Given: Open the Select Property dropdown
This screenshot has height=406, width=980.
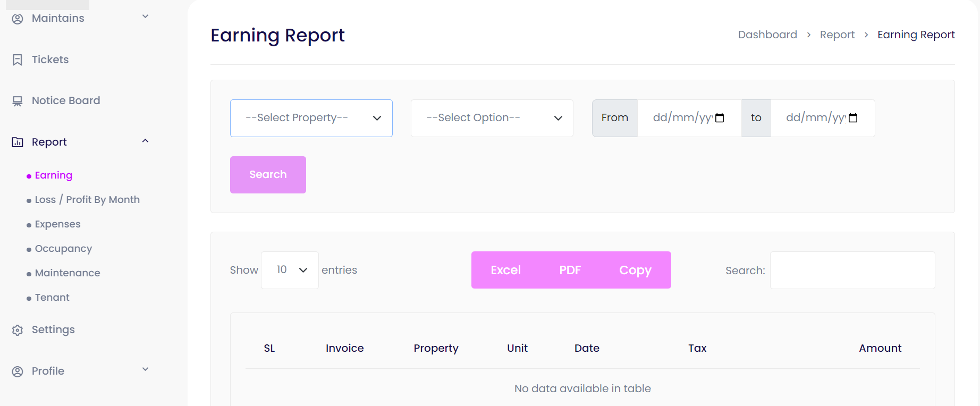Looking at the screenshot, I should coord(311,118).
